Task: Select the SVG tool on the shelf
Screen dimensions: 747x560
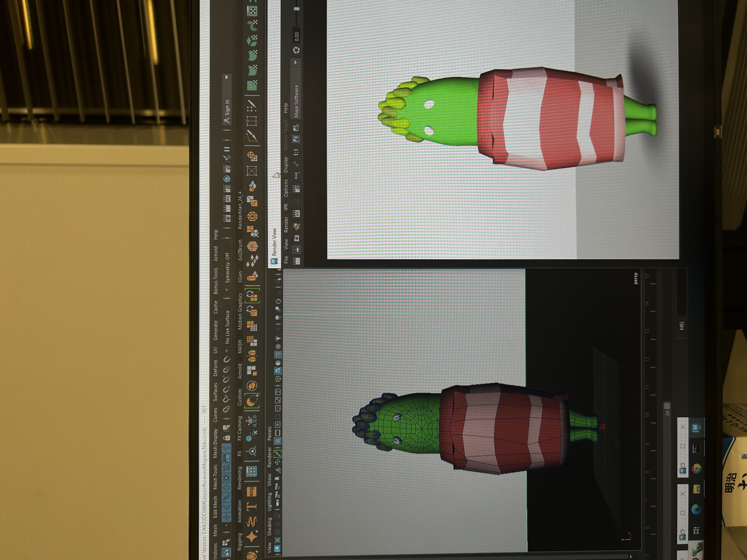Action: (x=252, y=492)
